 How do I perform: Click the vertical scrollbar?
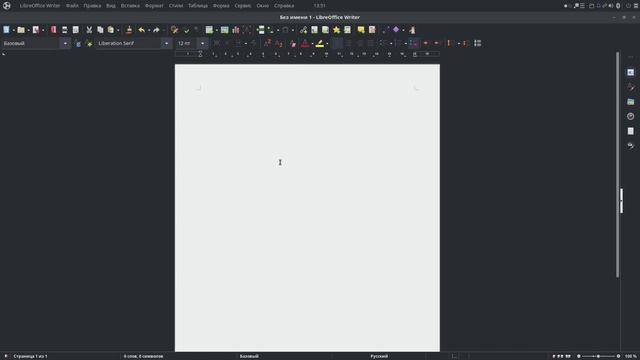618,165
